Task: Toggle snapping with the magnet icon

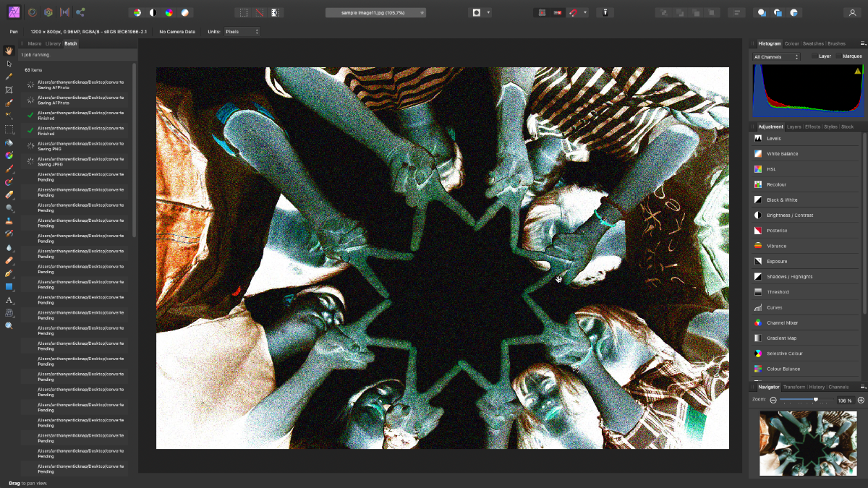Action: (574, 12)
